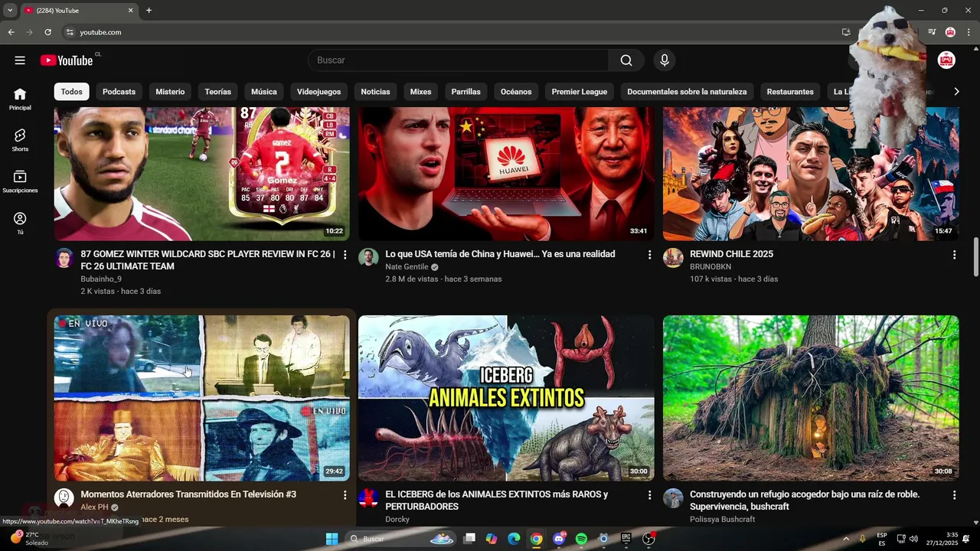The height and width of the screenshot is (551, 980).
Task: Open more options for ICEBERG animales video
Action: (649, 495)
